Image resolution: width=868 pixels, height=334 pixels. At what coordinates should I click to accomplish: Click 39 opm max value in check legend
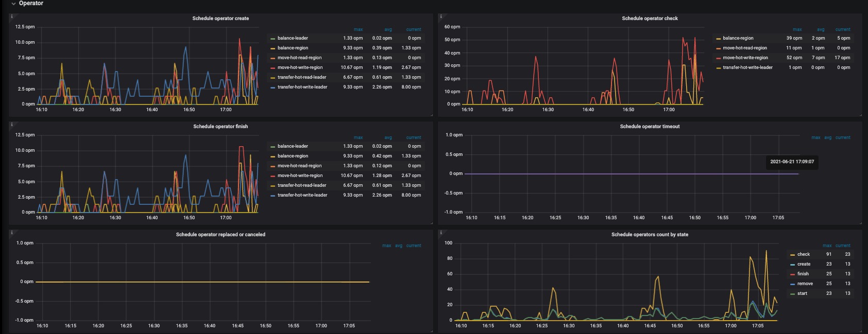click(x=794, y=38)
